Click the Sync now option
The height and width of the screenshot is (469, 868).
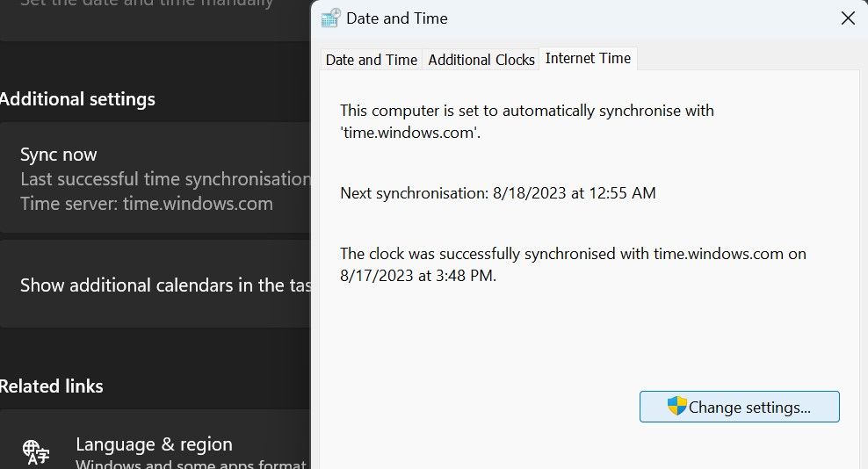(x=59, y=155)
